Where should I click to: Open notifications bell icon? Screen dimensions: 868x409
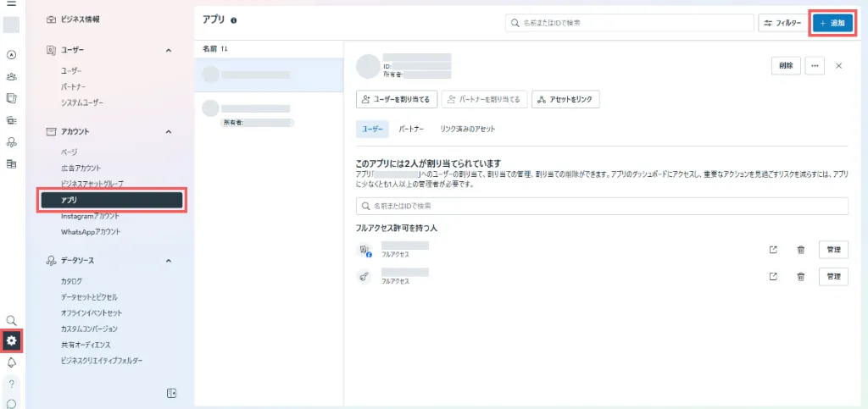coord(12,362)
